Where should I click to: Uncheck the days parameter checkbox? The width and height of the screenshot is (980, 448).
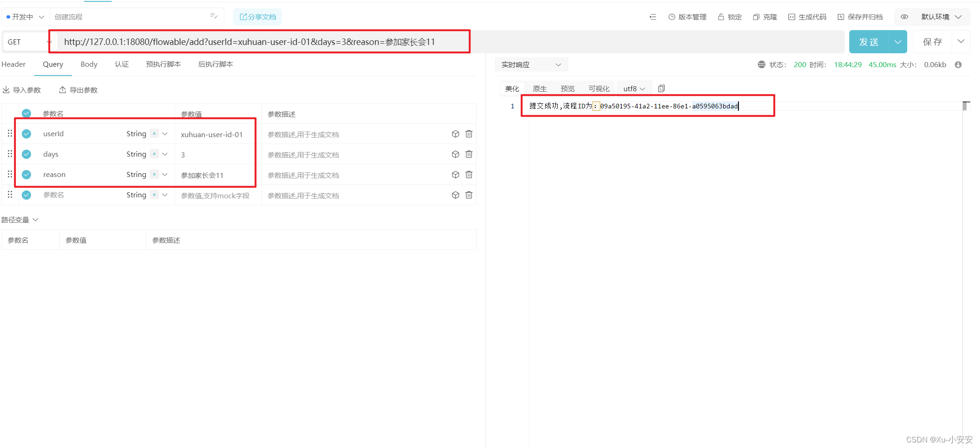tap(26, 154)
